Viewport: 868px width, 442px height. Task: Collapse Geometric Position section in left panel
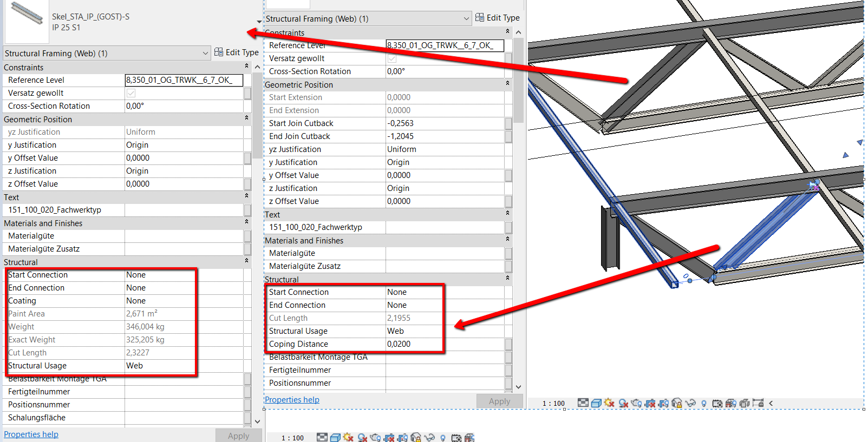tap(246, 117)
